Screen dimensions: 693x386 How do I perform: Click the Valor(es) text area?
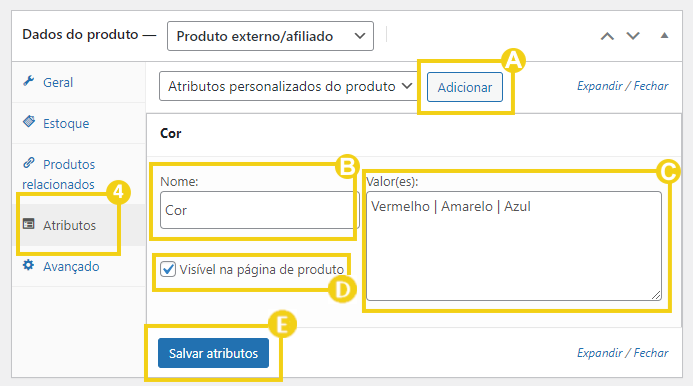pyautogui.click(x=514, y=246)
